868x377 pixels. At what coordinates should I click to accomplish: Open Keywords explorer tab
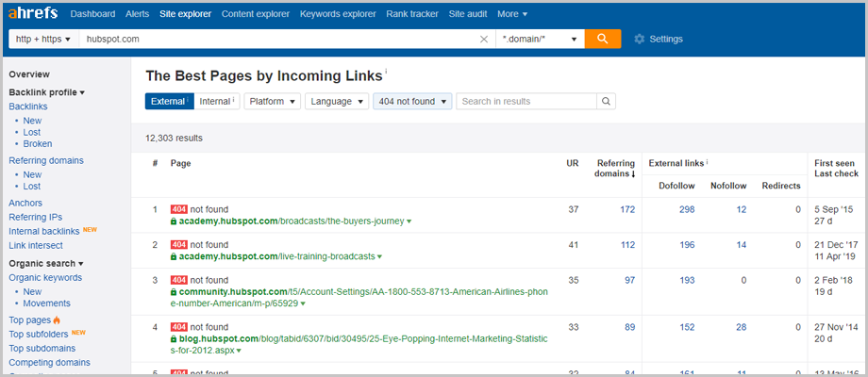[338, 14]
